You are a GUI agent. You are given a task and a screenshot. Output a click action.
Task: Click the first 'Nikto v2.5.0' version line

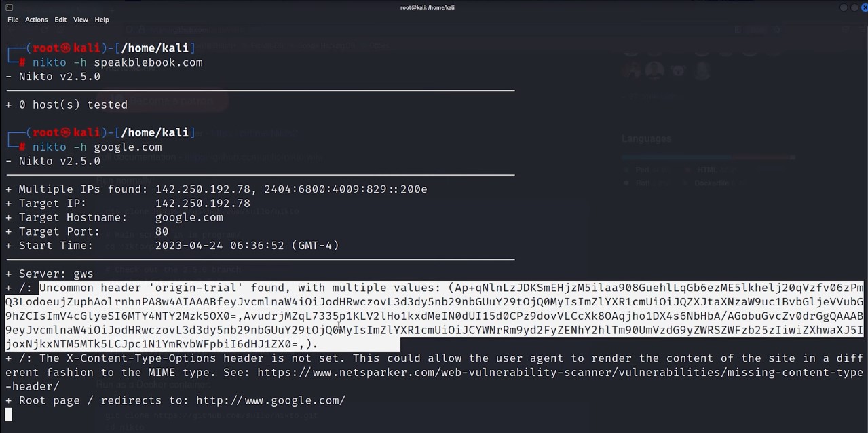[53, 77]
